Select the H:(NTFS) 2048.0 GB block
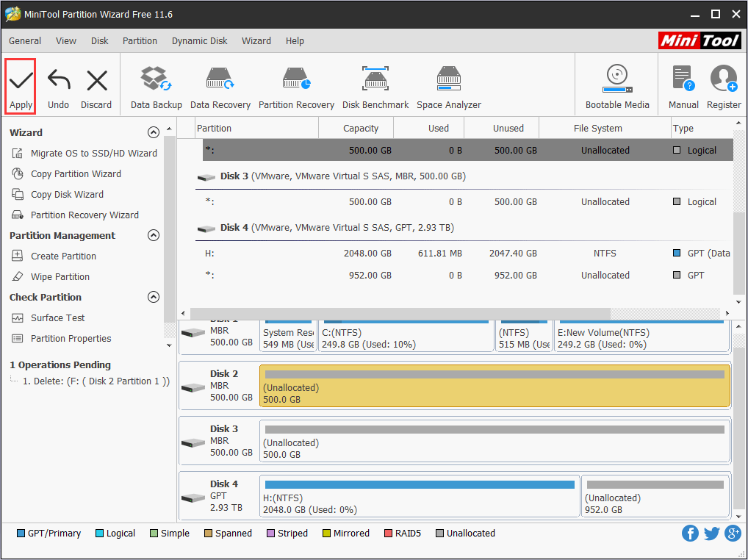Screen dimensions: 748x560 coord(420,496)
